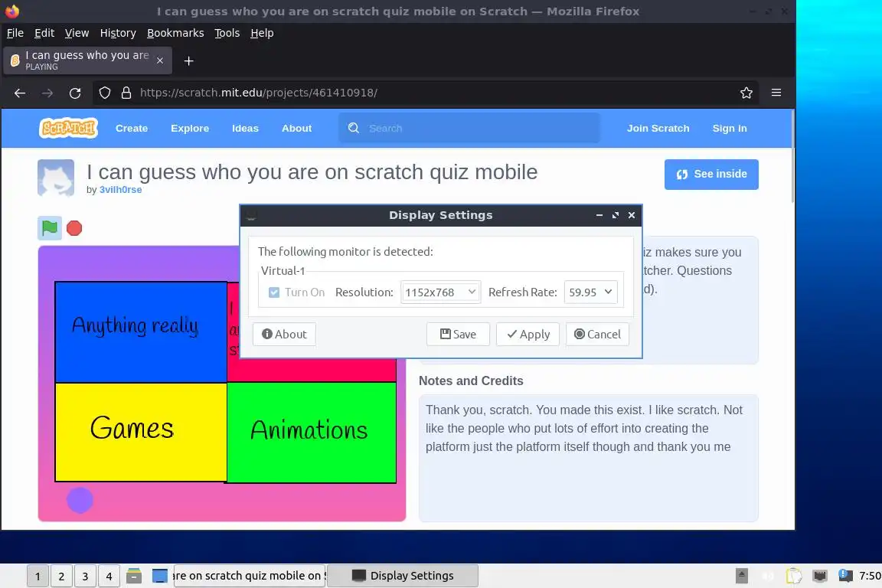Open the Edit menu
Viewport: 882px width, 588px height.
(x=44, y=33)
